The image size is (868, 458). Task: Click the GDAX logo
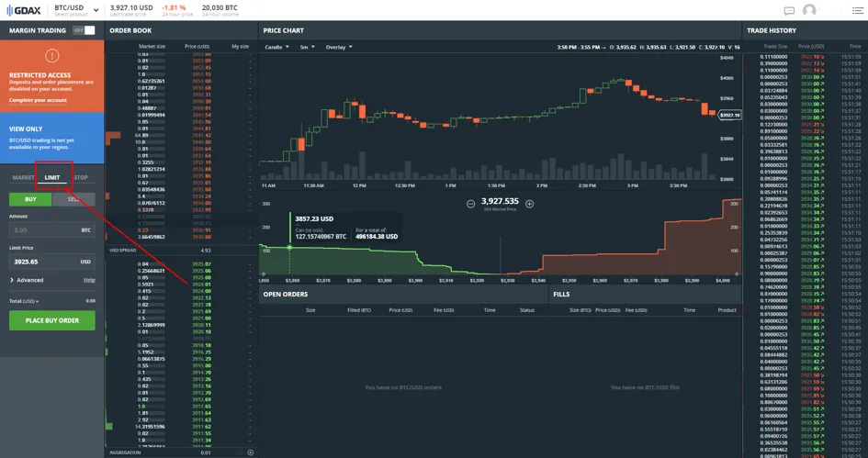pyautogui.click(x=24, y=10)
